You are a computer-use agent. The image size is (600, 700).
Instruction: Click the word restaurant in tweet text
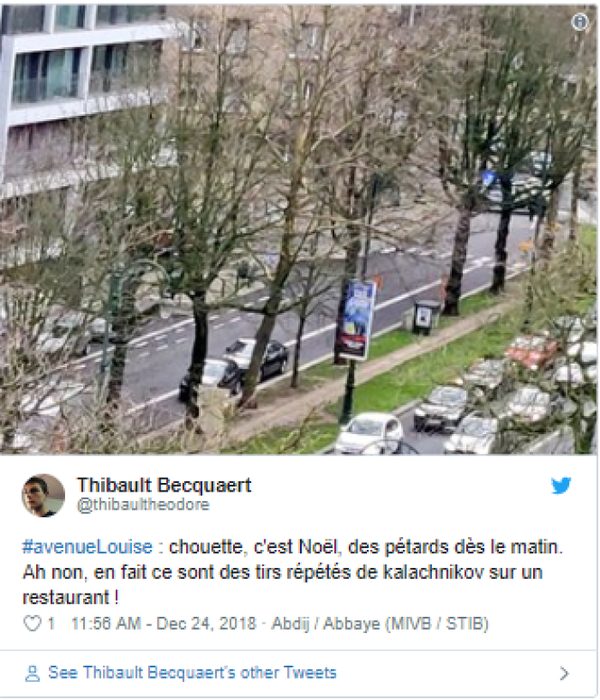(66, 597)
